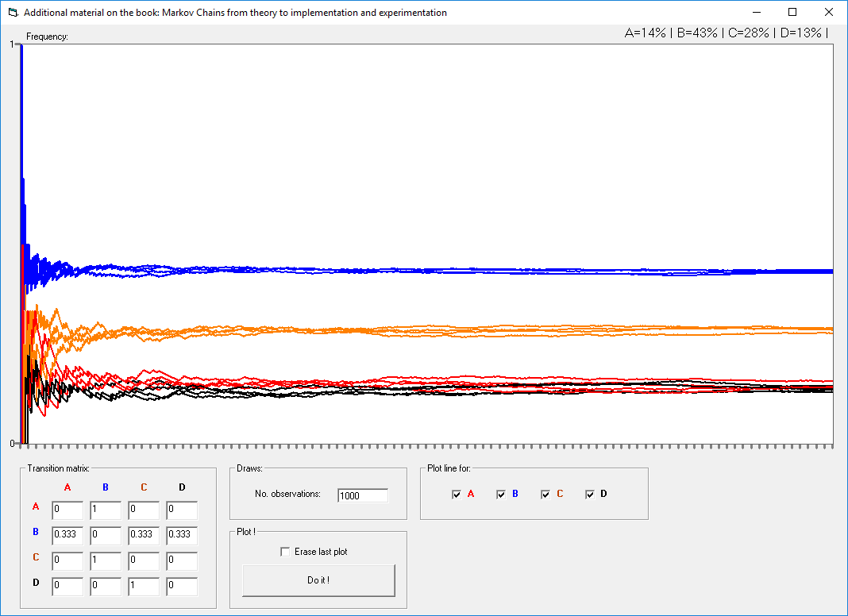
Task: Toggle plot line C visibility
Action: pos(545,494)
